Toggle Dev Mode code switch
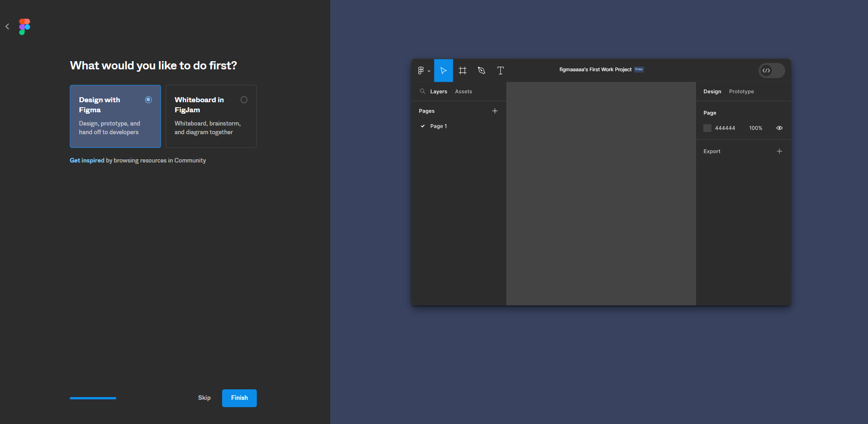868x424 pixels. 771,70
